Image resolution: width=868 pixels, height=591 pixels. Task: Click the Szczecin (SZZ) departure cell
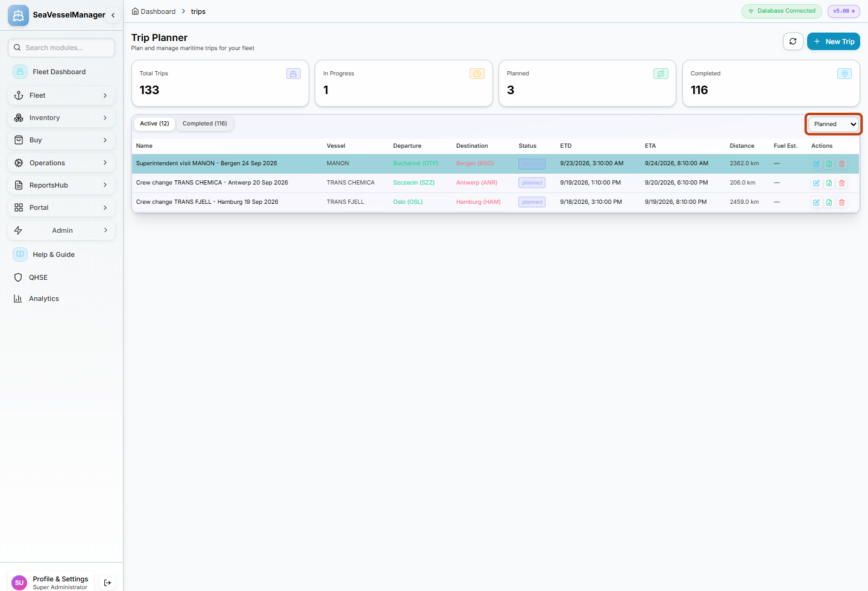pyautogui.click(x=414, y=183)
